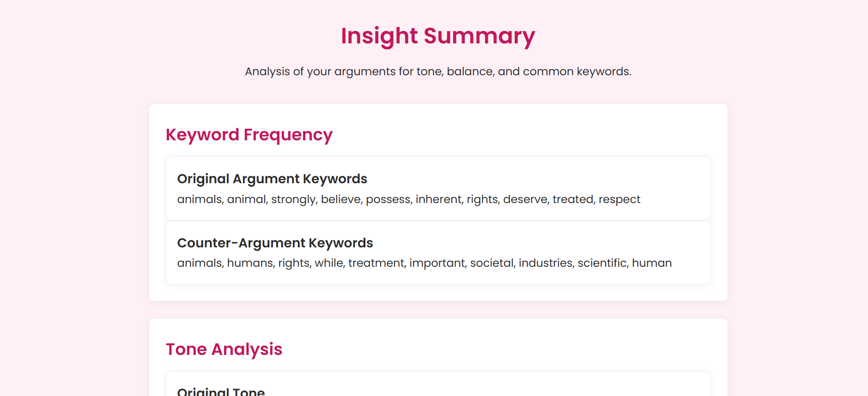Screen dimensions: 868x396
Task: Click the analysis description subtitle text
Action: tap(438, 72)
